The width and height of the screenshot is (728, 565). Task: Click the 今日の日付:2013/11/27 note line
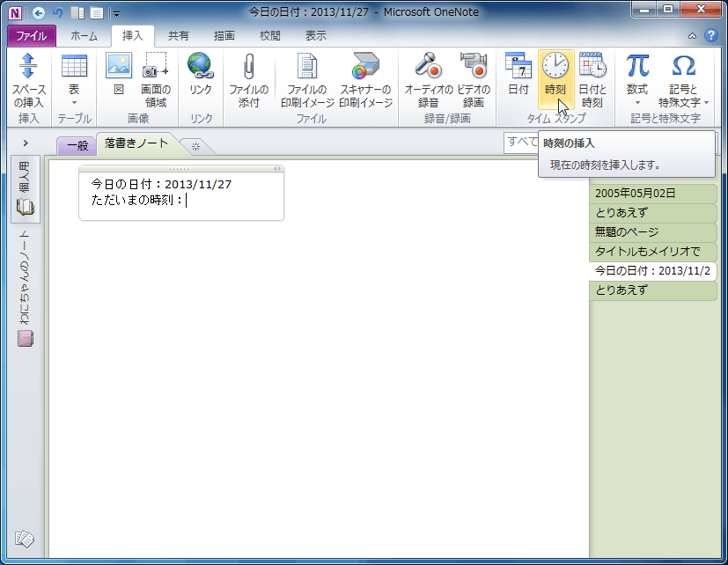160,184
